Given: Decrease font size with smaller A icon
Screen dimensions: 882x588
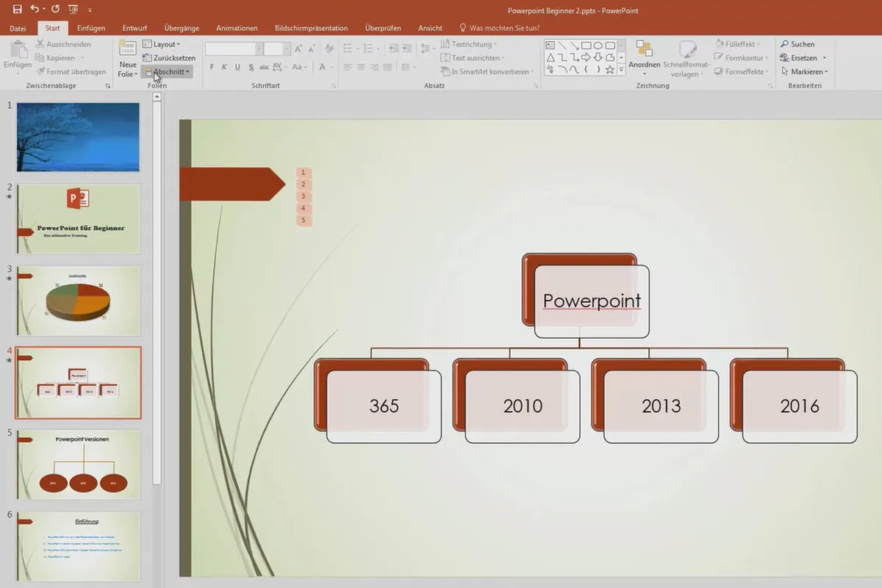Looking at the screenshot, I should (x=313, y=49).
